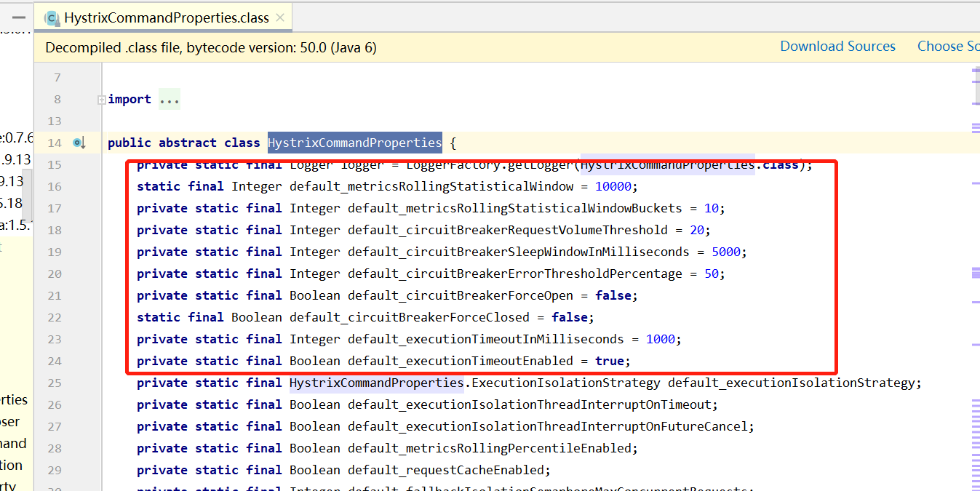The image size is (980, 491).
Task: Click the value 10000 on line 16
Action: [x=613, y=186]
